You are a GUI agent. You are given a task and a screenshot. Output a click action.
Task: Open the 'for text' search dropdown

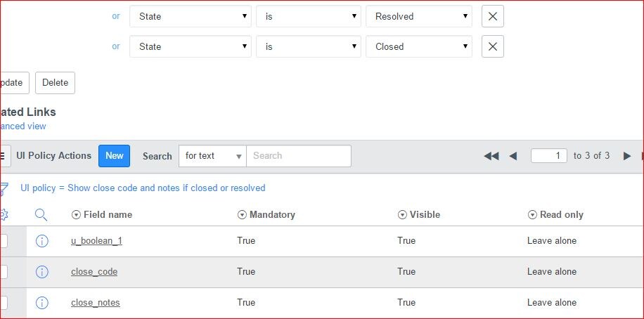[212, 156]
